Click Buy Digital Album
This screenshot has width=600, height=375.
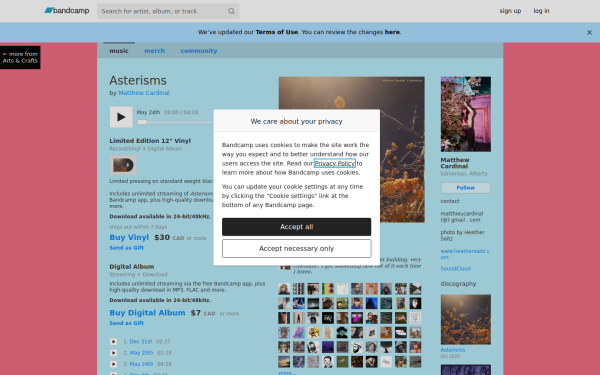[147, 313]
